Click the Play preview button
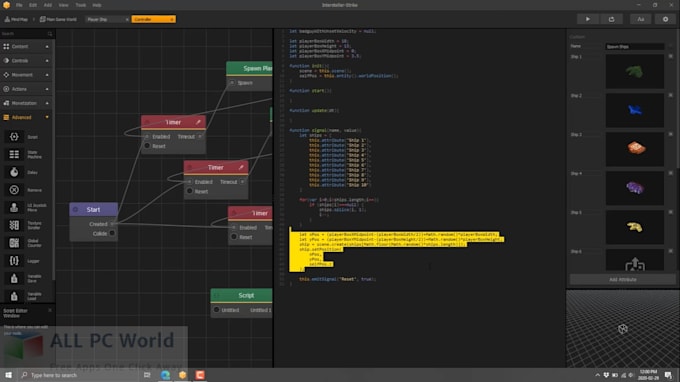680x382 pixels. 588,19
